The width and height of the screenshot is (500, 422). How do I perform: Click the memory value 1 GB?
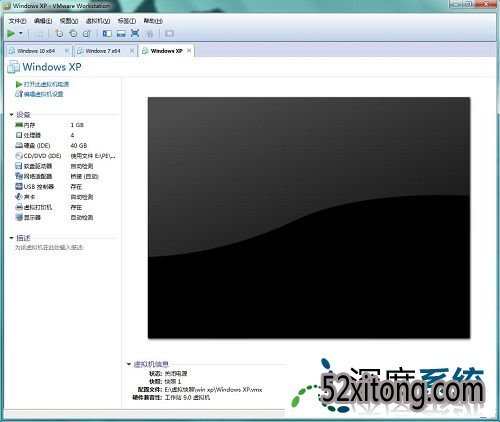tap(77, 125)
